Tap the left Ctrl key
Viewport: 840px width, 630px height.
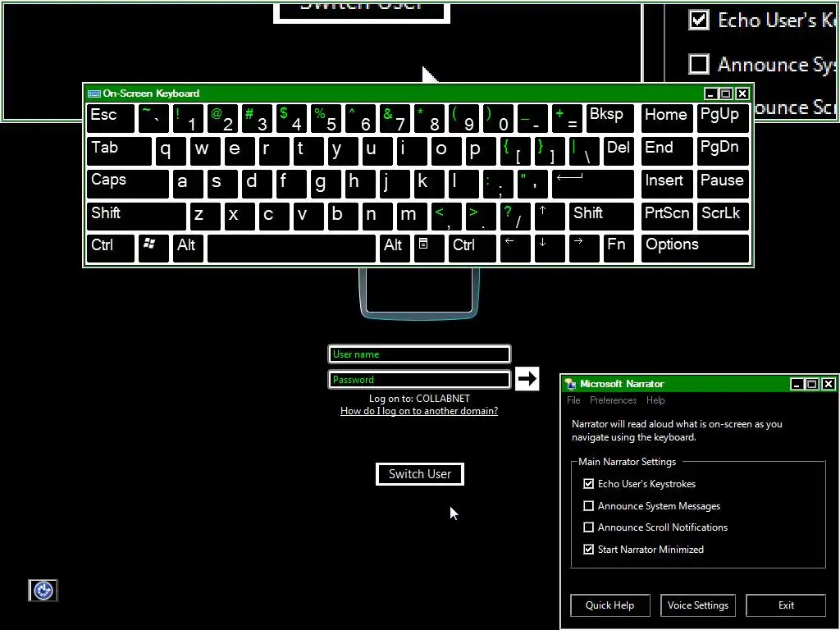111,248
